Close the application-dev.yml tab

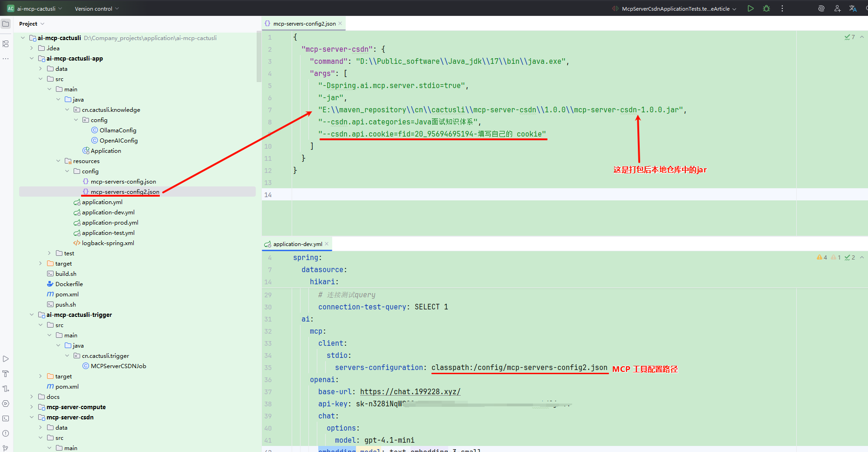pos(327,244)
